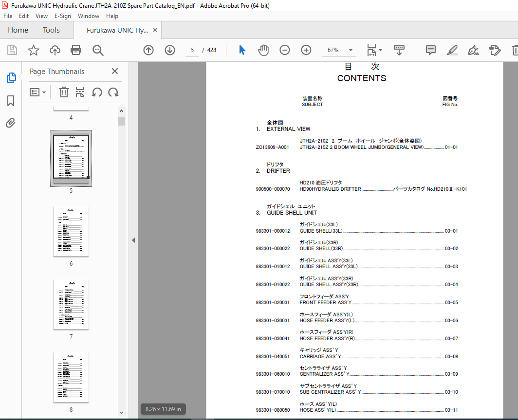Click figure number 03-11
This screenshot has width=518, height=420.
coord(451,410)
